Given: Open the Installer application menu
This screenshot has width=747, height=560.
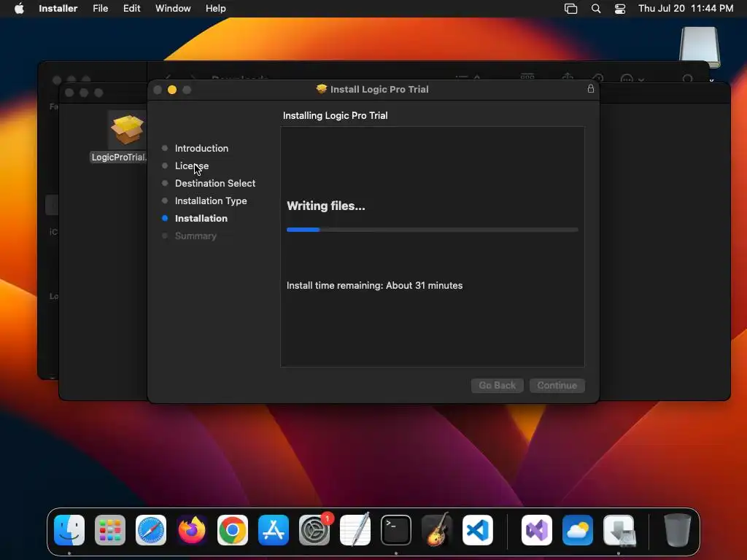Looking at the screenshot, I should pos(58,9).
